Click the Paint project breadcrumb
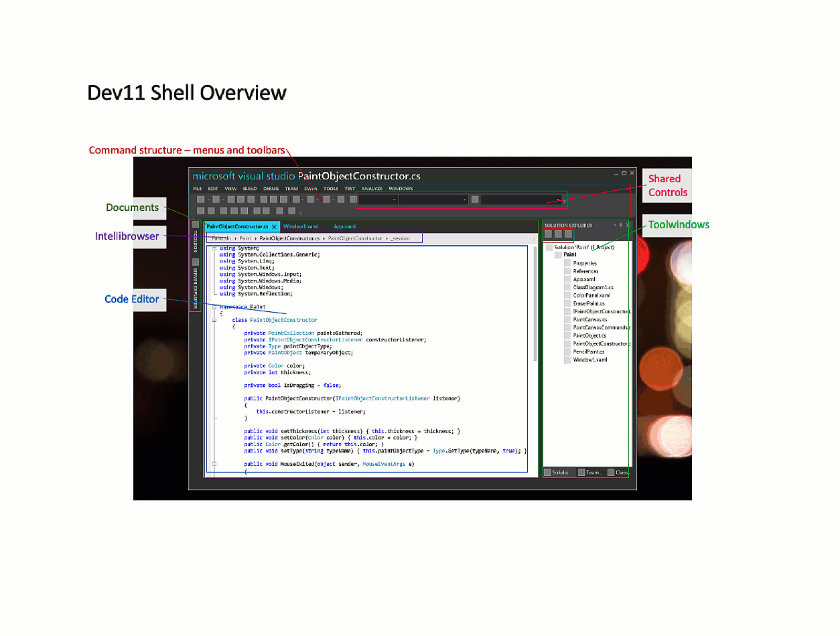840x636 pixels. tap(245, 238)
